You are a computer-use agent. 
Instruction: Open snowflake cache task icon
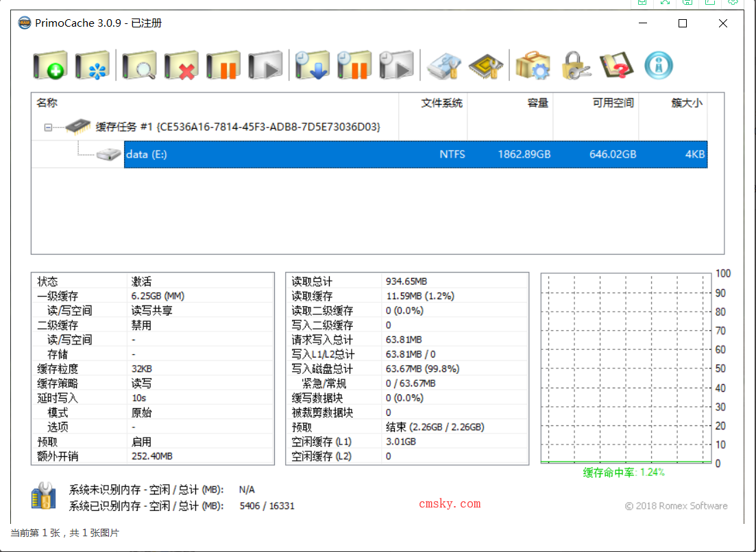coord(92,65)
